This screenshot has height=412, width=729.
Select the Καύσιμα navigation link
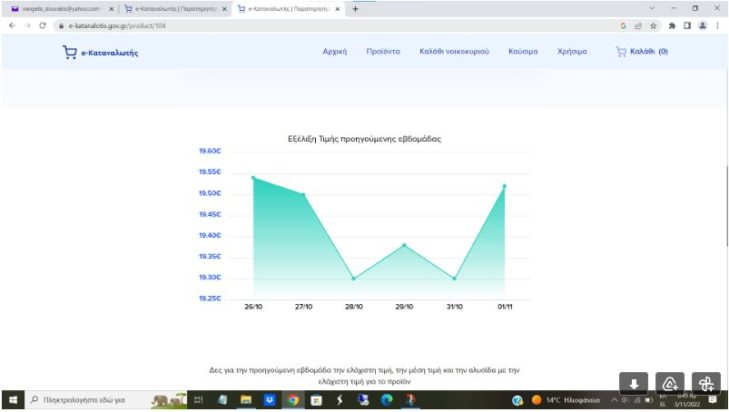(x=523, y=51)
